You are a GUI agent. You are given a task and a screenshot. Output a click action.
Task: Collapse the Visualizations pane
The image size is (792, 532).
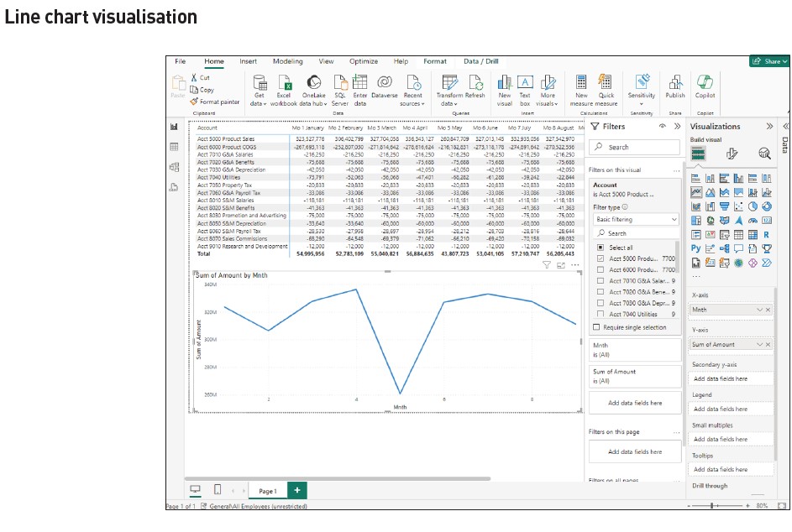click(x=769, y=127)
